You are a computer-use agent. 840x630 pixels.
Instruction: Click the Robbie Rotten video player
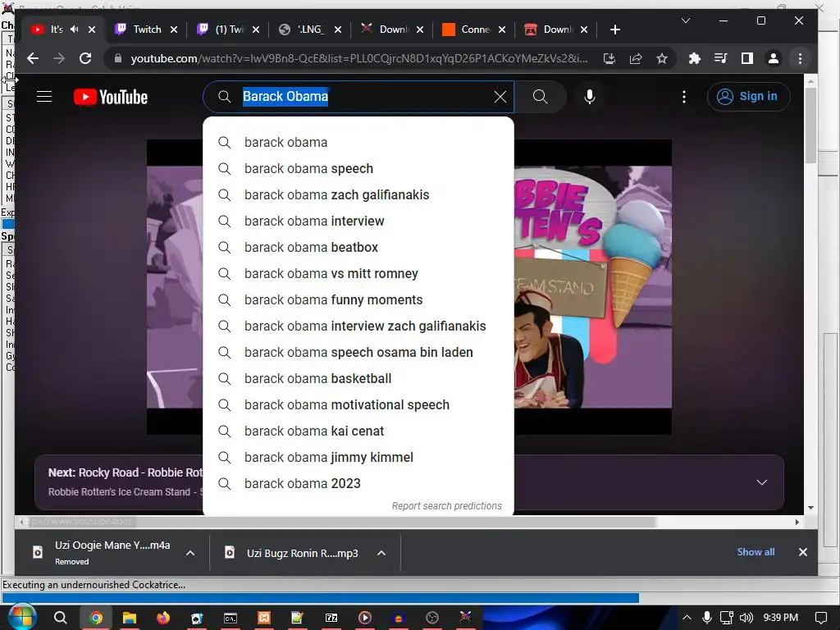point(409,287)
